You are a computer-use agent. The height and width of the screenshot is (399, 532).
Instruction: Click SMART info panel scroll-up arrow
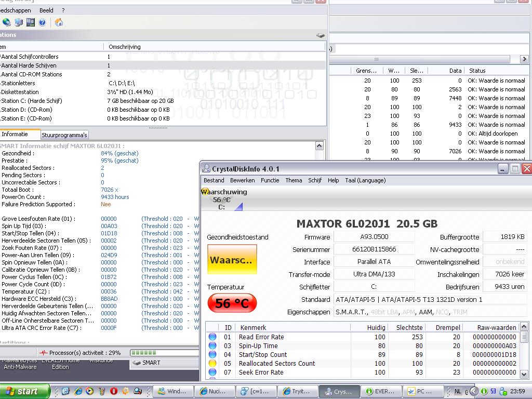coord(320,146)
